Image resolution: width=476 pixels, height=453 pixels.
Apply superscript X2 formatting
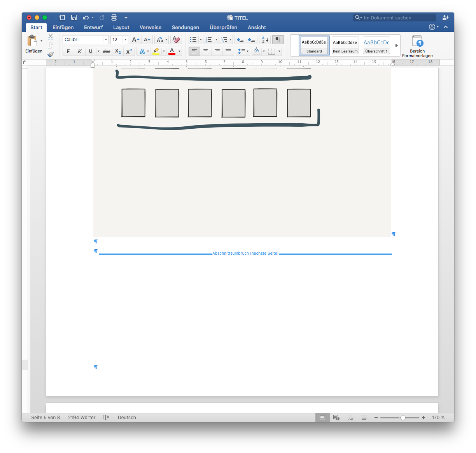tap(129, 51)
